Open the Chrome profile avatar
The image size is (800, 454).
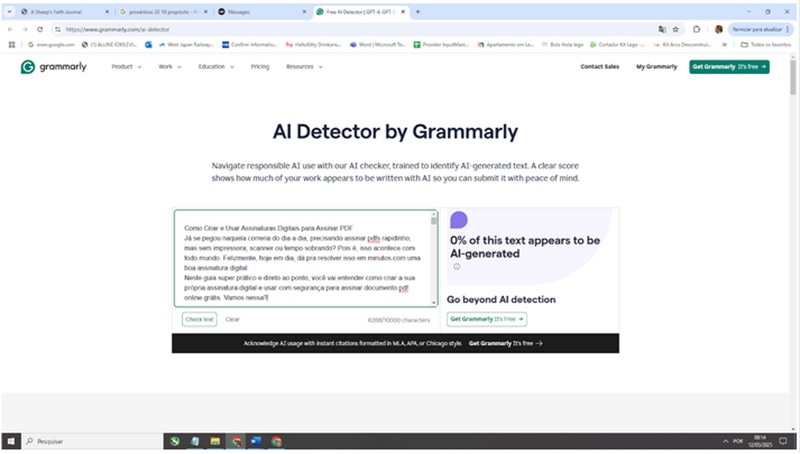[718, 30]
